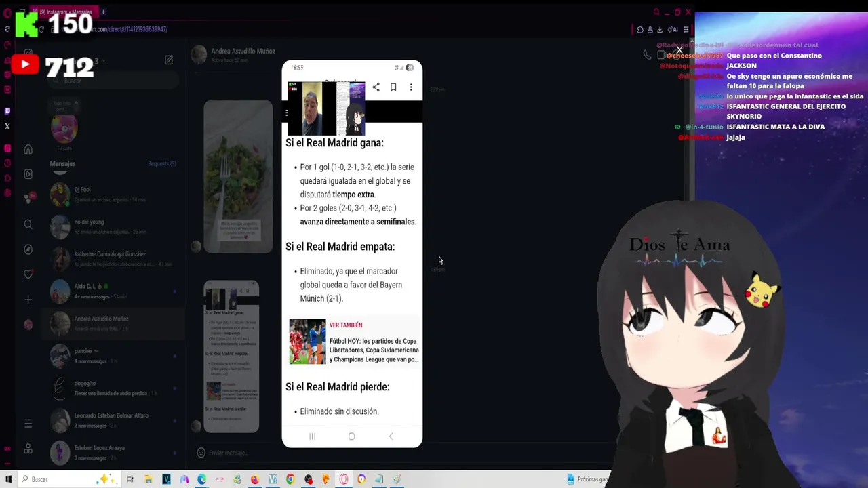Open Reels in Instagram's sidebar
Viewport: 868px width, 488px height.
point(28,174)
